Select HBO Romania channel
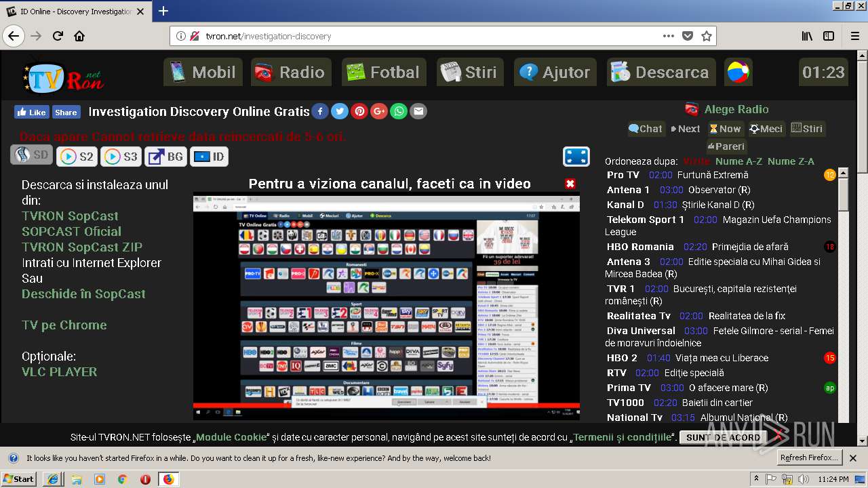 point(640,247)
